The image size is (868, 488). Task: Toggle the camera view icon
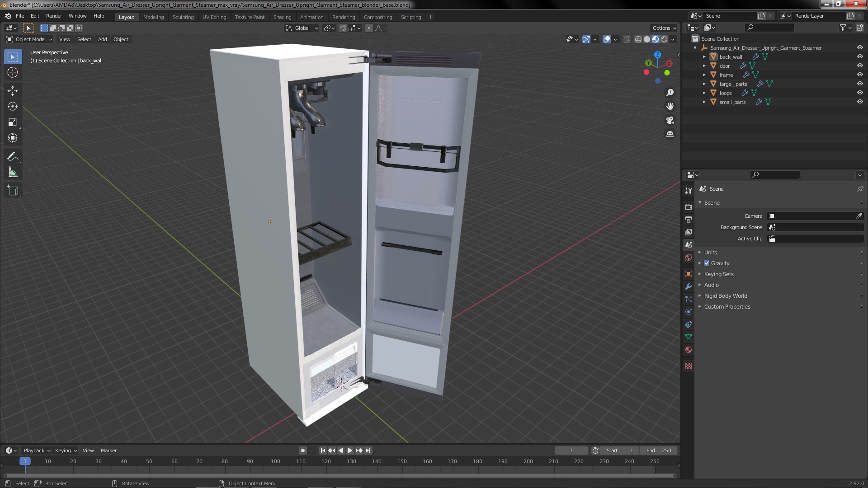(670, 120)
